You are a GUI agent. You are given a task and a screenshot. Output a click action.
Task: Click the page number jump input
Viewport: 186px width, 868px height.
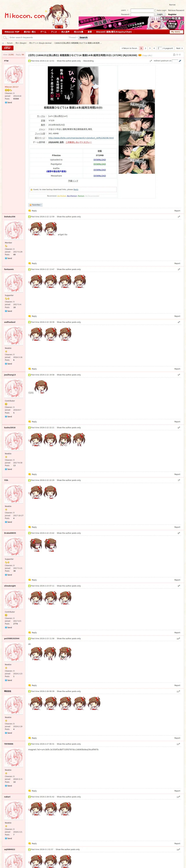(x=159, y=48)
